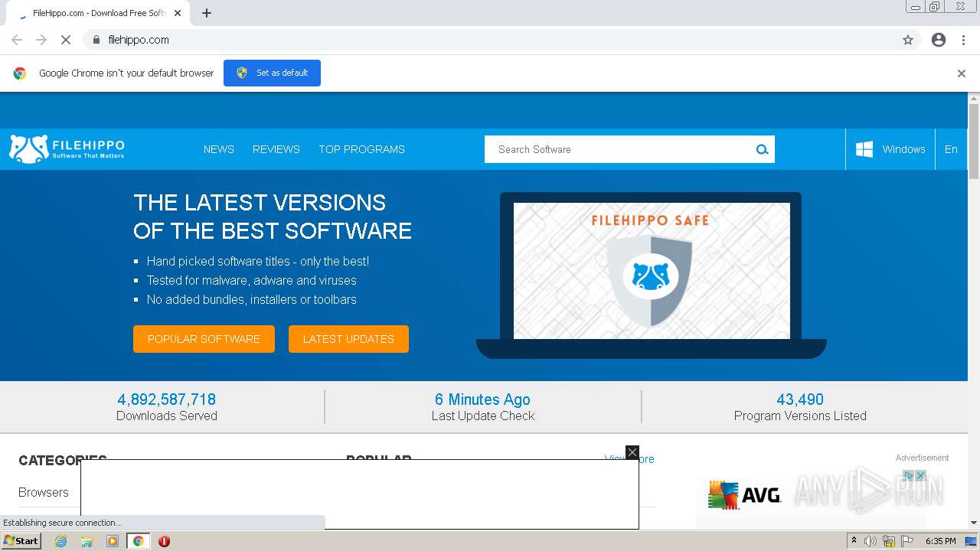Image resolution: width=980 pixels, height=551 pixels.
Task: Click the AVG advertisement logo
Action: point(745,495)
